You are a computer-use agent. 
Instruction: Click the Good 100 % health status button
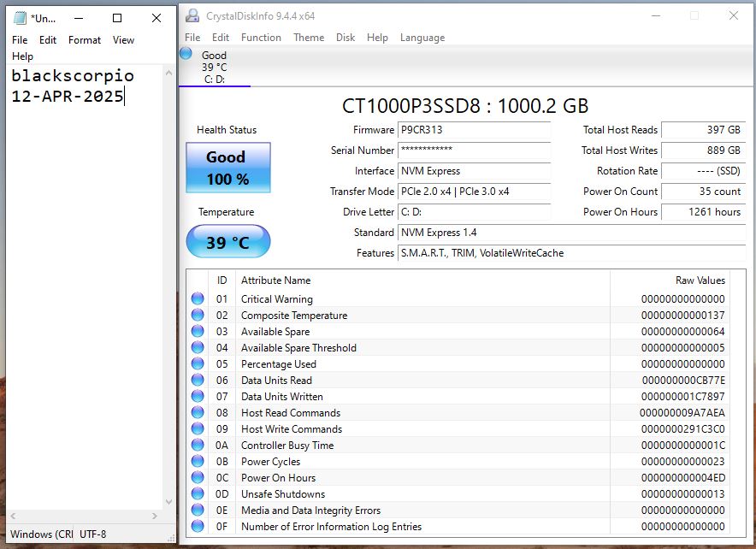[228, 168]
